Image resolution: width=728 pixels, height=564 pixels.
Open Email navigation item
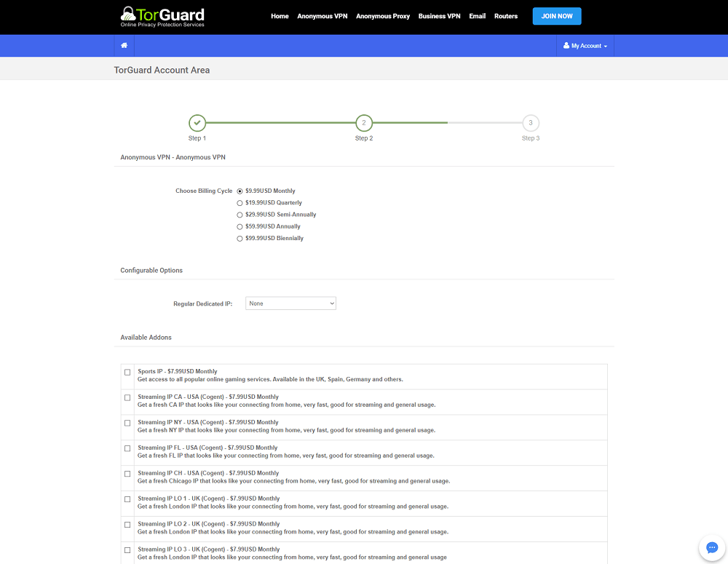pyautogui.click(x=478, y=16)
